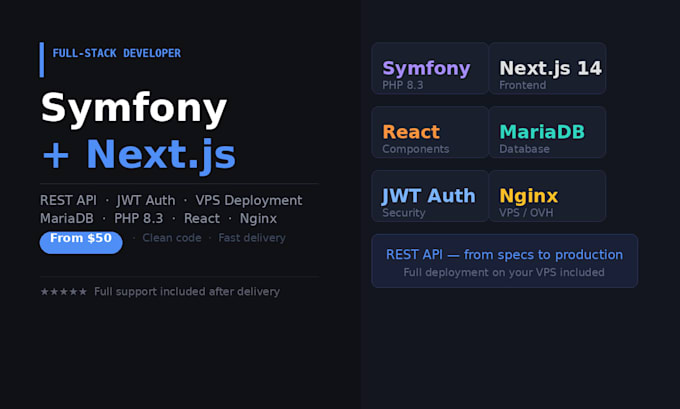Open the MariaDB Database card
This screenshot has width=680, height=409.
[547, 132]
